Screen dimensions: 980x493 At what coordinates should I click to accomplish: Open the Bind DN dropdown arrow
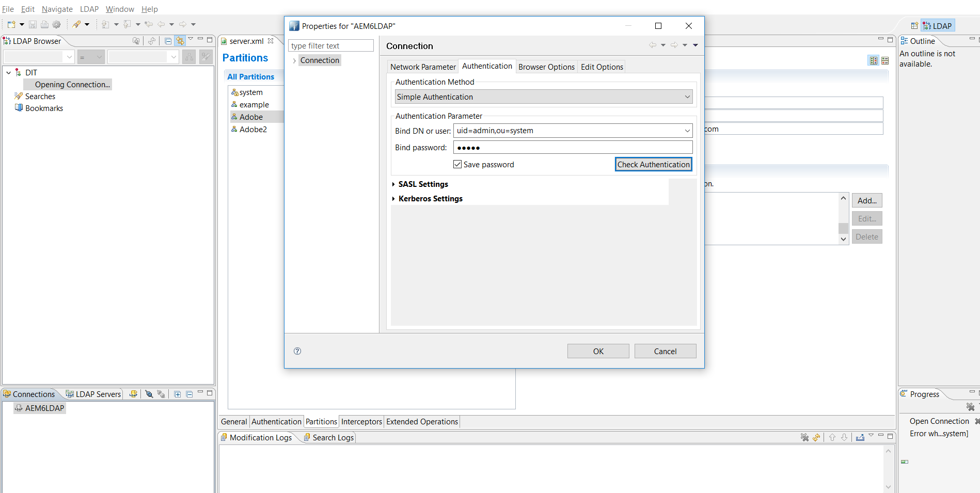coord(687,131)
